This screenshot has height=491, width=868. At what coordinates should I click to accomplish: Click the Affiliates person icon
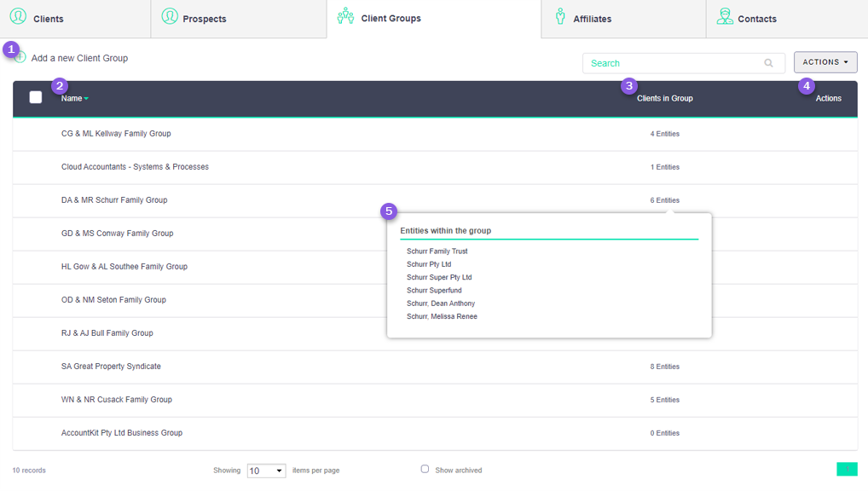coord(561,15)
